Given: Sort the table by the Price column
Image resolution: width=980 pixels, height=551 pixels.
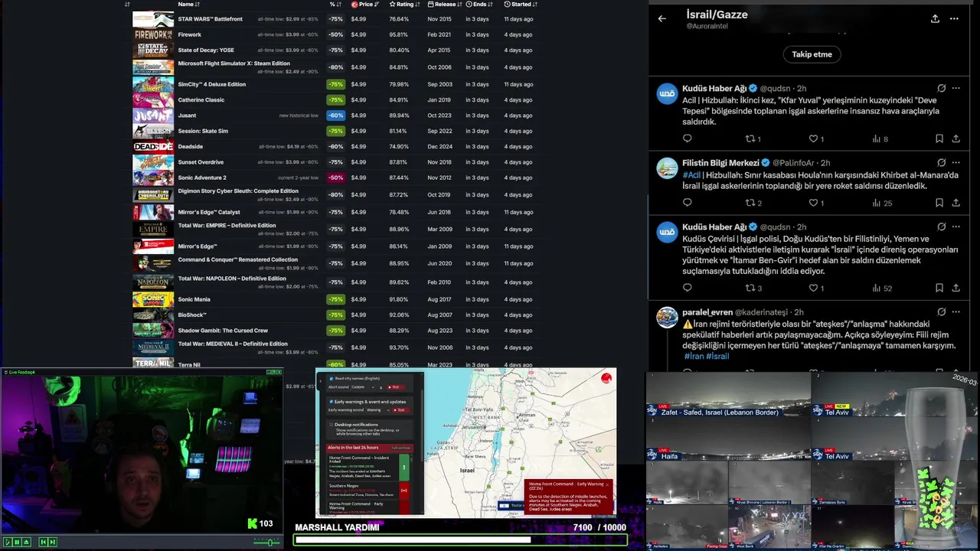Looking at the screenshot, I should point(364,5).
